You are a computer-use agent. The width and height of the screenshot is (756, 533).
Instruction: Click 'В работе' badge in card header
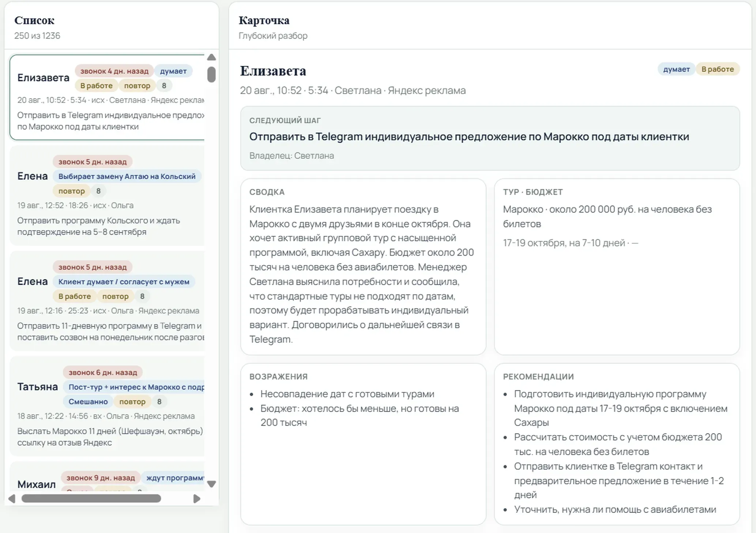pos(718,69)
